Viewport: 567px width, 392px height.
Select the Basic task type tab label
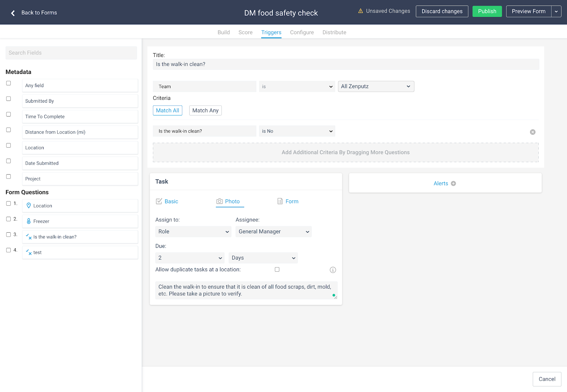[172, 201]
